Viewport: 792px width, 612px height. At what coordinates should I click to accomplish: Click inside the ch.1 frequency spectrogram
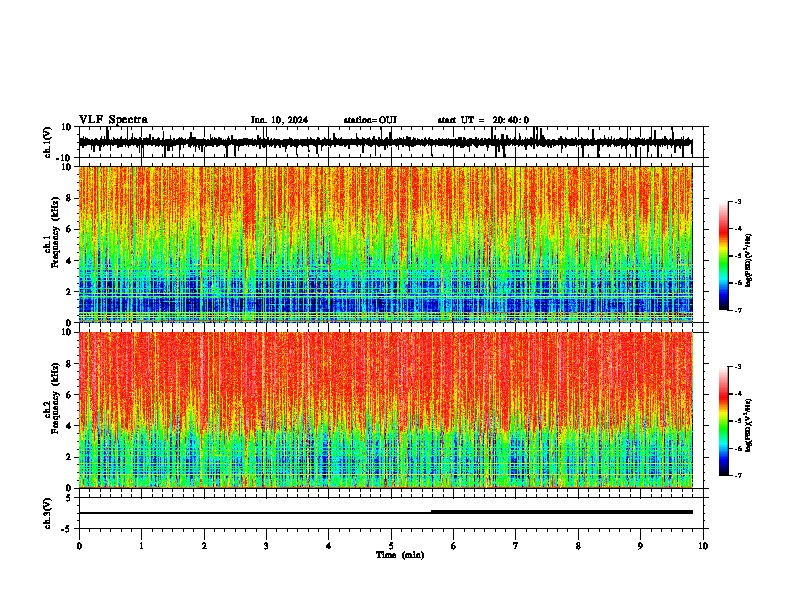(386, 244)
